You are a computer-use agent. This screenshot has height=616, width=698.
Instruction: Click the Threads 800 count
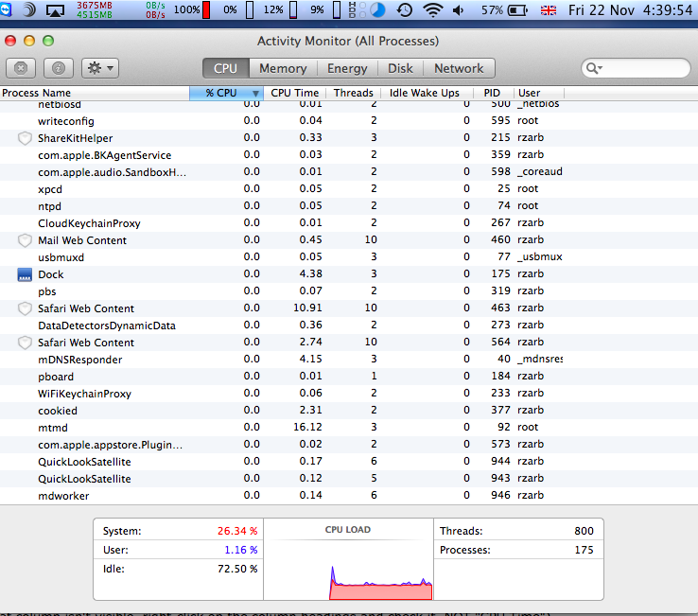point(584,531)
